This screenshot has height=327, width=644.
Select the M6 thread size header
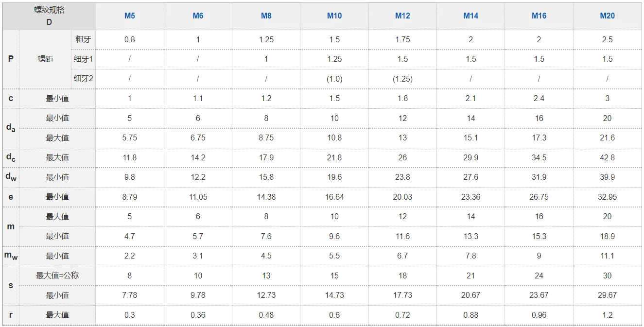tap(198, 16)
